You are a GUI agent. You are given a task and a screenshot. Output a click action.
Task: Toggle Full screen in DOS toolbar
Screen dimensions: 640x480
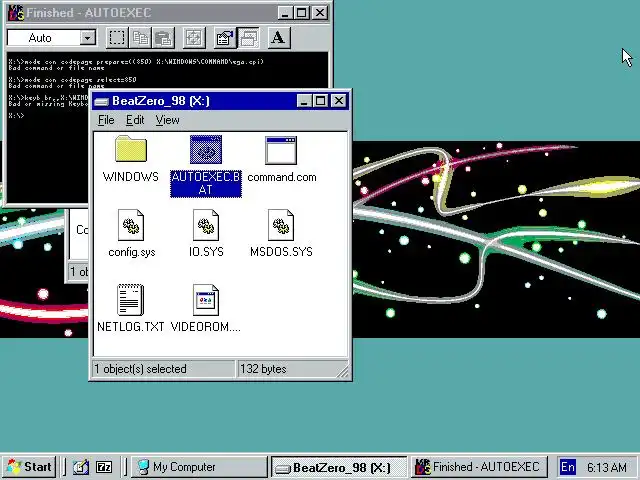point(194,38)
